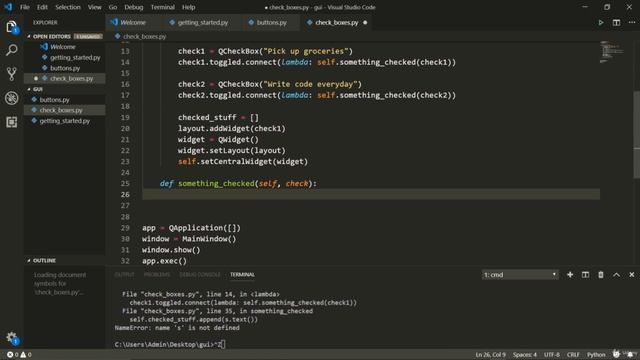
Task: Click the editor vertical scrollbar
Action: [636, 135]
